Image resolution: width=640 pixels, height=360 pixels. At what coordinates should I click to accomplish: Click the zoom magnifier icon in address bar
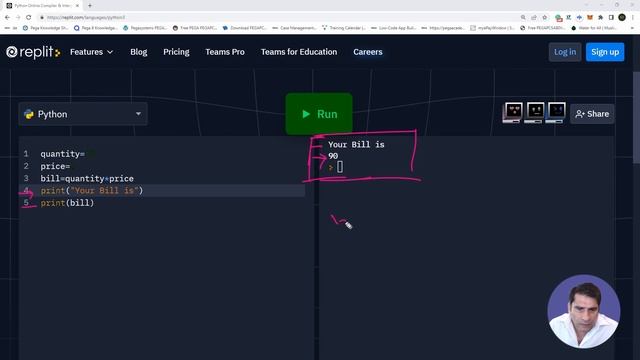(x=523, y=18)
